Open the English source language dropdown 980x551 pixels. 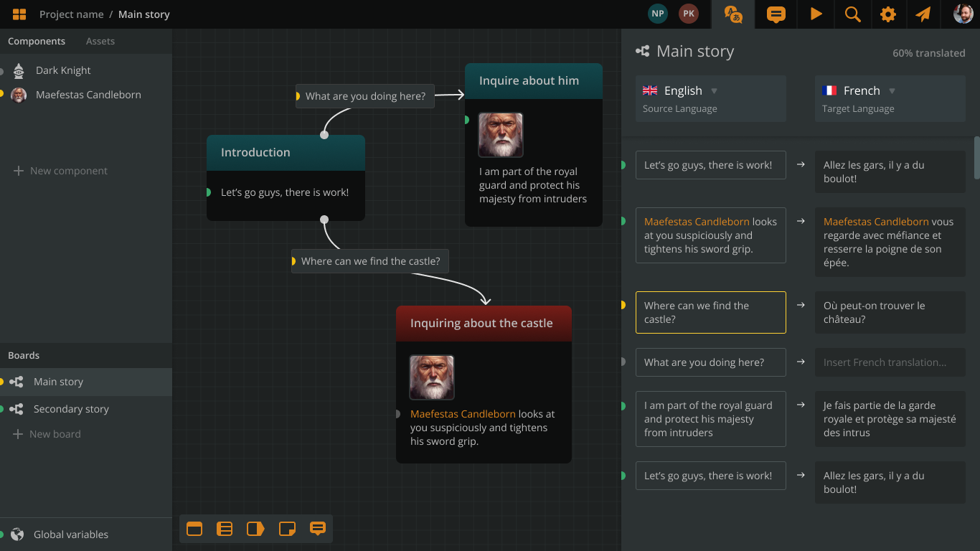click(715, 90)
